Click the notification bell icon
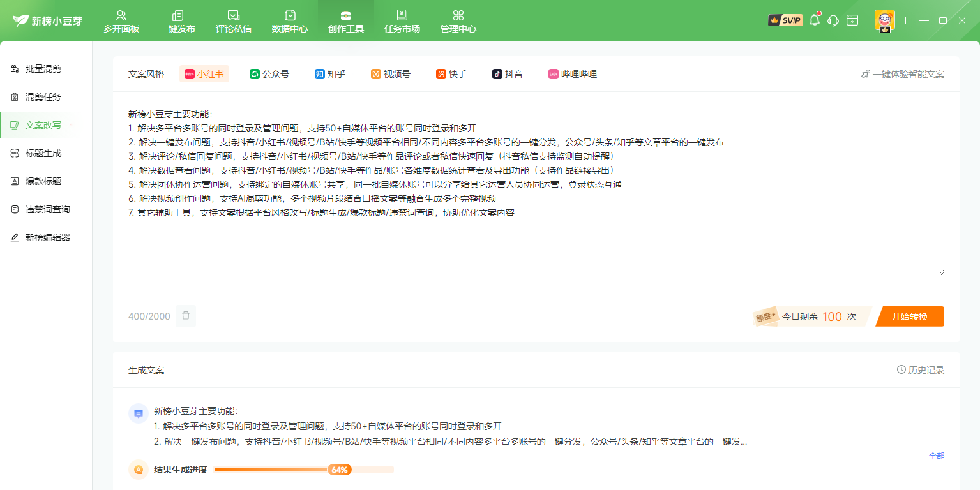Viewport: 980px width, 490px height. 814,20
